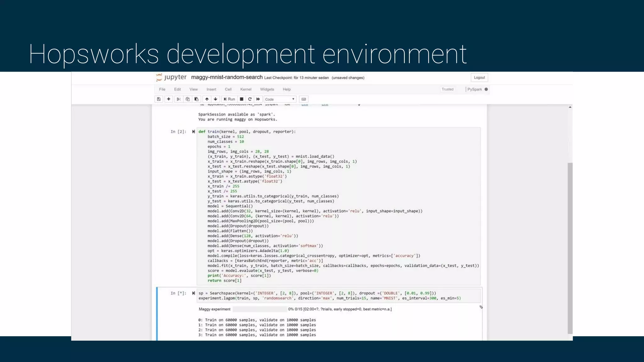Click the scrollbar up arrow
644x362 pixels.
pyautogui.click(x=570, y=107)
